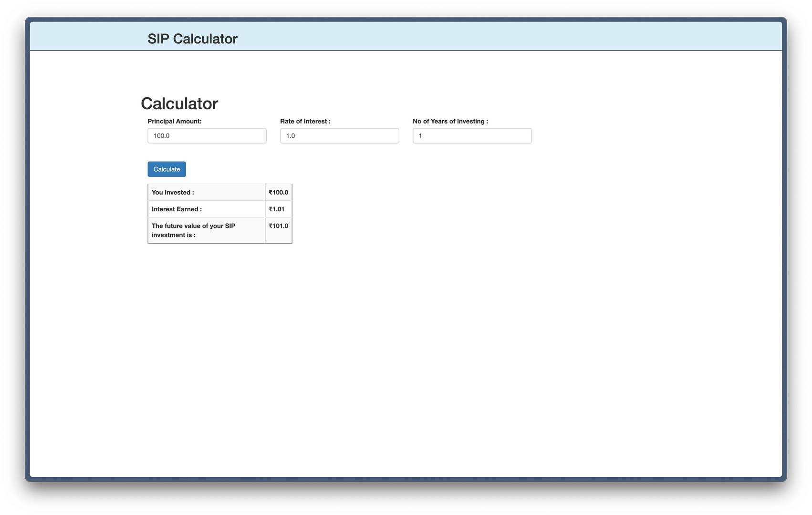Select the Rate of Interest input field
The width and height of the screenshot is (812, 515).
pyautogui.click(x=340, y=135)
